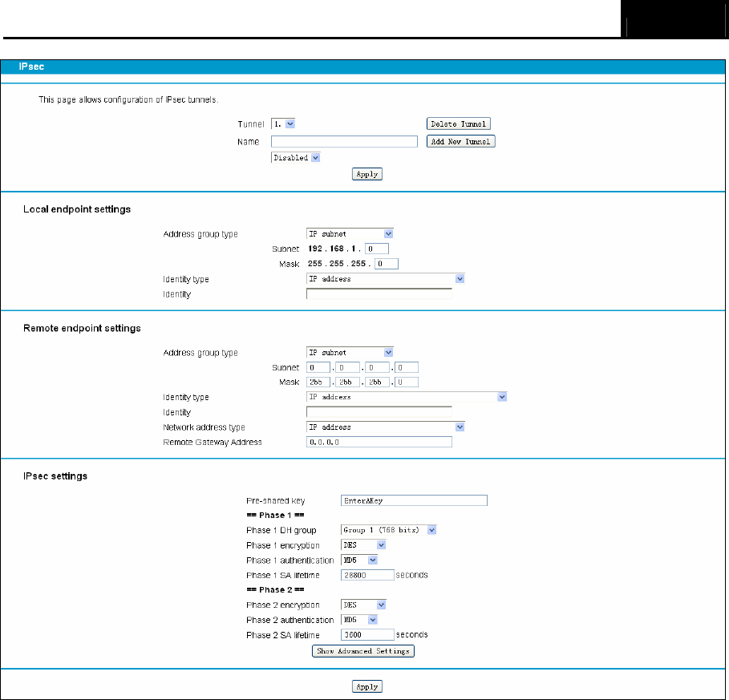Image resolution: width=729 pixels, height=700 pixels.
Task: Click the Remote Subnet first octet field
Action: (x=318, y=368)
